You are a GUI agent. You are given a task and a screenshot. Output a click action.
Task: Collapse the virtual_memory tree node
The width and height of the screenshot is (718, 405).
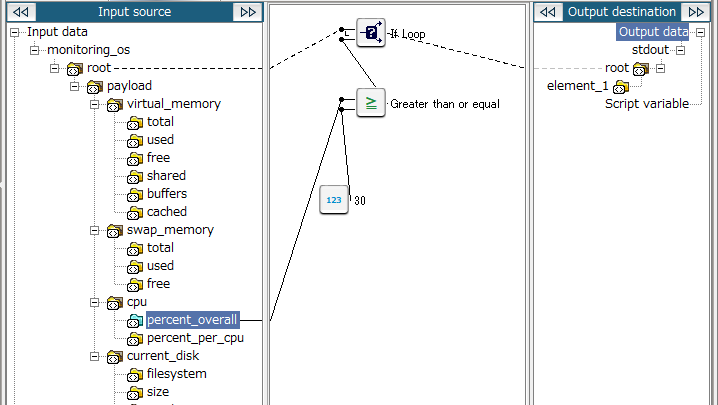pos(95,104)
